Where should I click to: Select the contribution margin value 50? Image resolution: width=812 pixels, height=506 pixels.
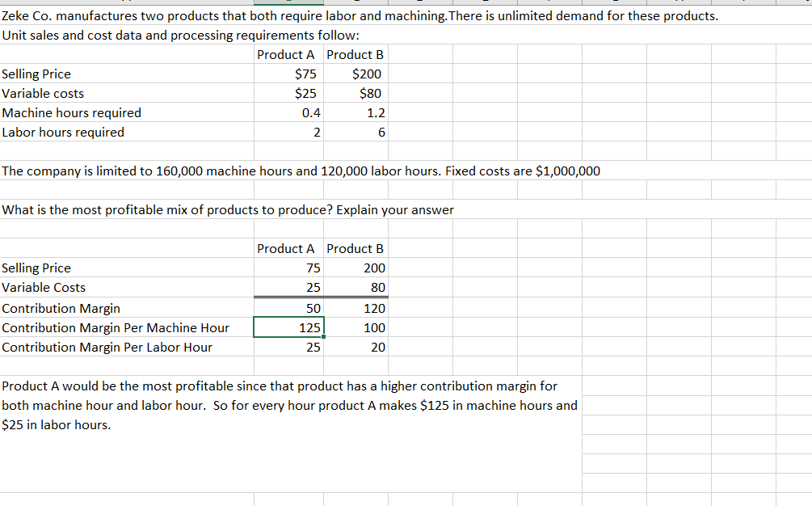[x=288, y=308]
